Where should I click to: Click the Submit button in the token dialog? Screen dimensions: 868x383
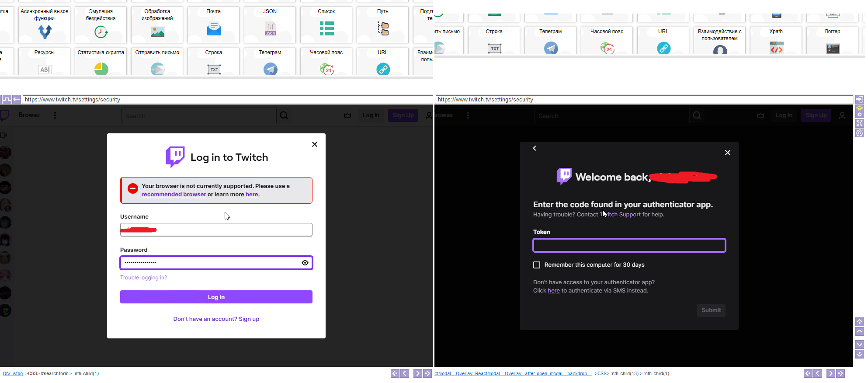(711, 310)
